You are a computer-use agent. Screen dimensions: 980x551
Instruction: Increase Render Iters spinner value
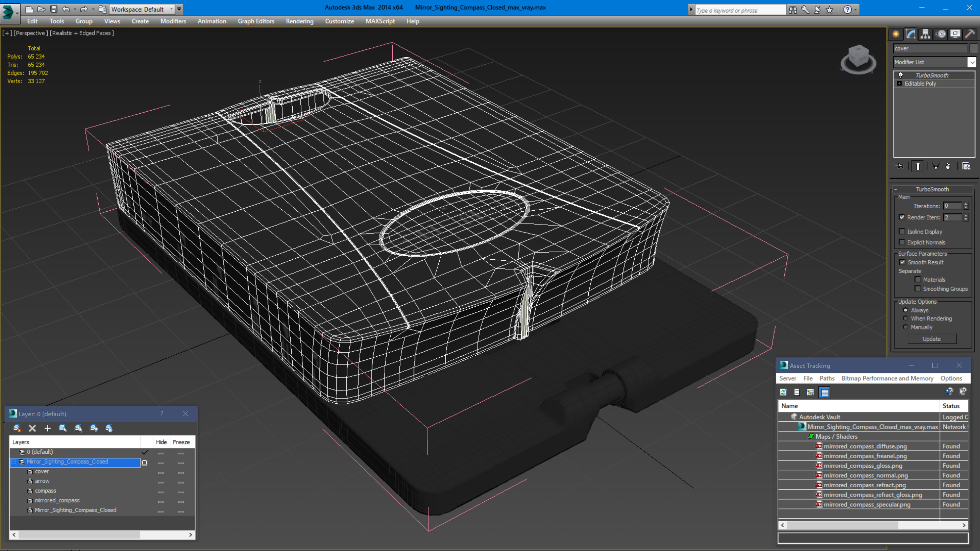[x=966, y=215]
